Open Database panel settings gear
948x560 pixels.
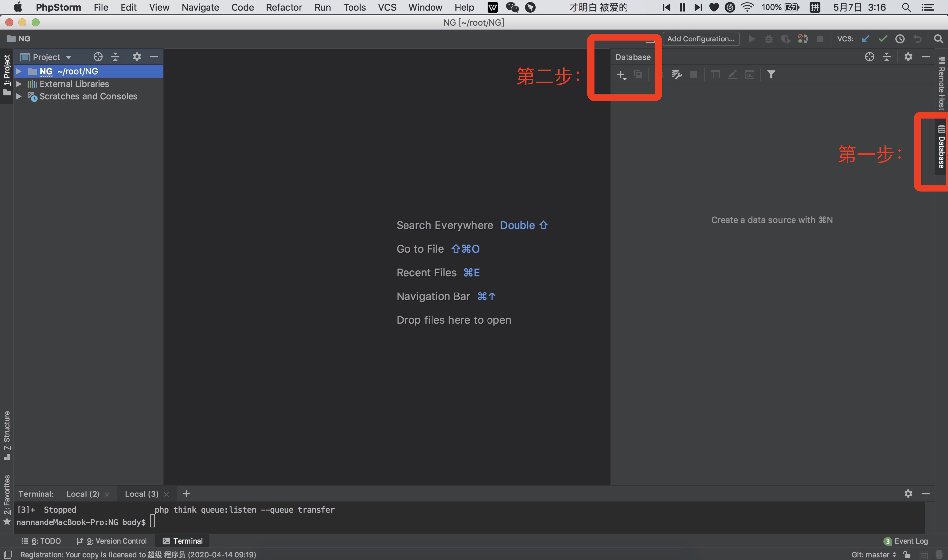tap(908, 57)
